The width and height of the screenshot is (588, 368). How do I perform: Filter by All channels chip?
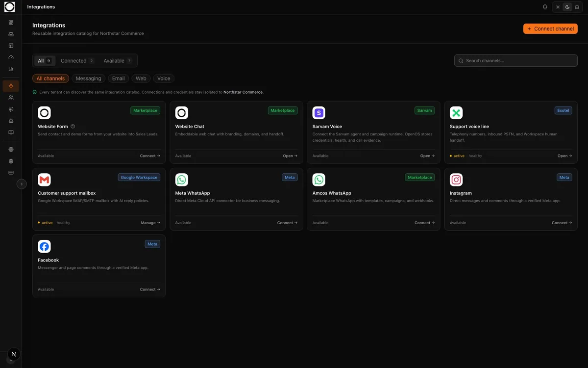(50, 79)
